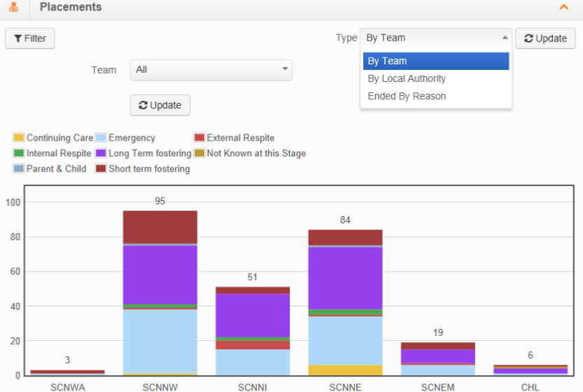Click the SCNWA bar in the chart
Screen dimensions: 583x392
67,372
